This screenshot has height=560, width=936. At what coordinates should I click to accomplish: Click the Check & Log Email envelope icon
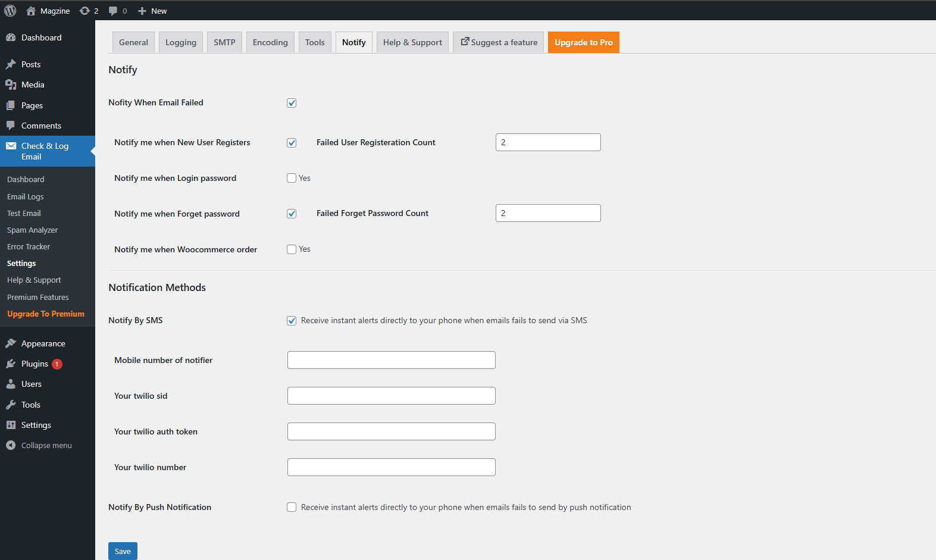click(x=11, y=146)
